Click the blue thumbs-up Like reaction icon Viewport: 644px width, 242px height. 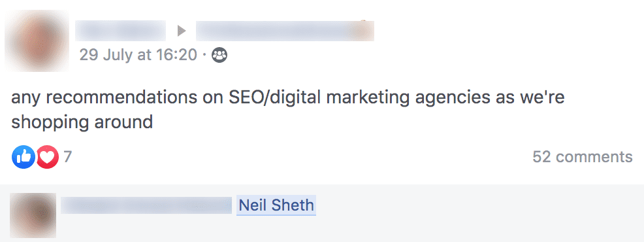(24, 157)
